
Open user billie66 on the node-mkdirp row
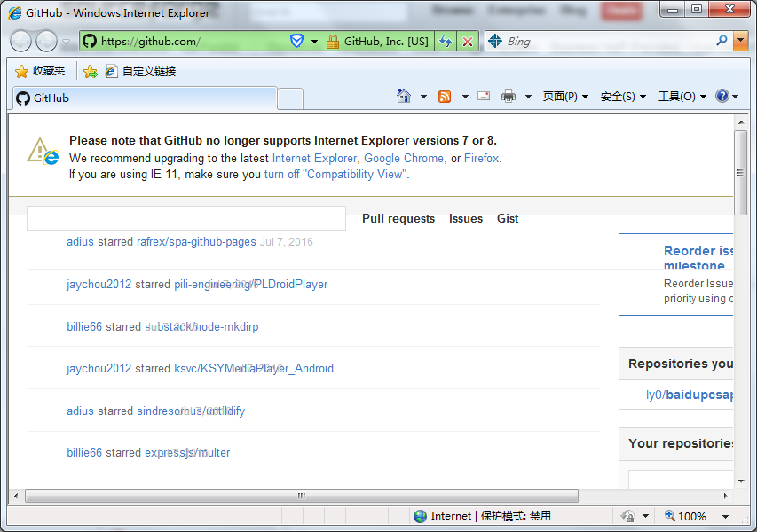[x=84, y=326]
